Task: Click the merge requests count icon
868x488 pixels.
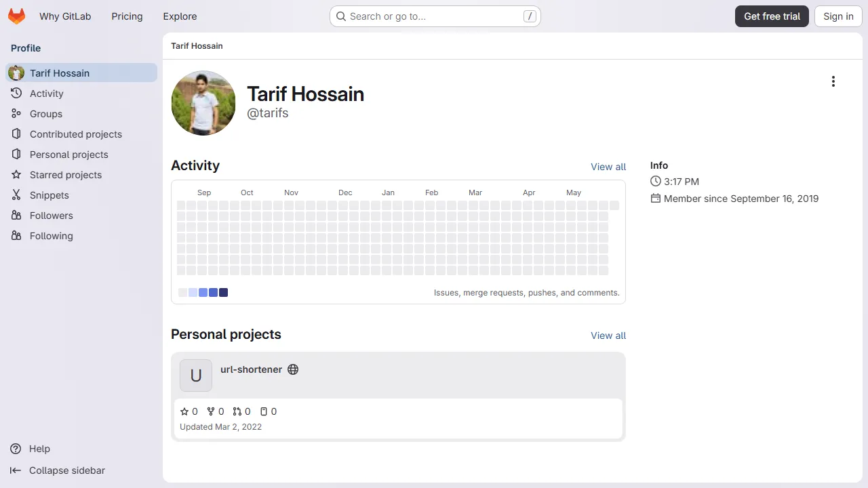Action: click(237, 411)
